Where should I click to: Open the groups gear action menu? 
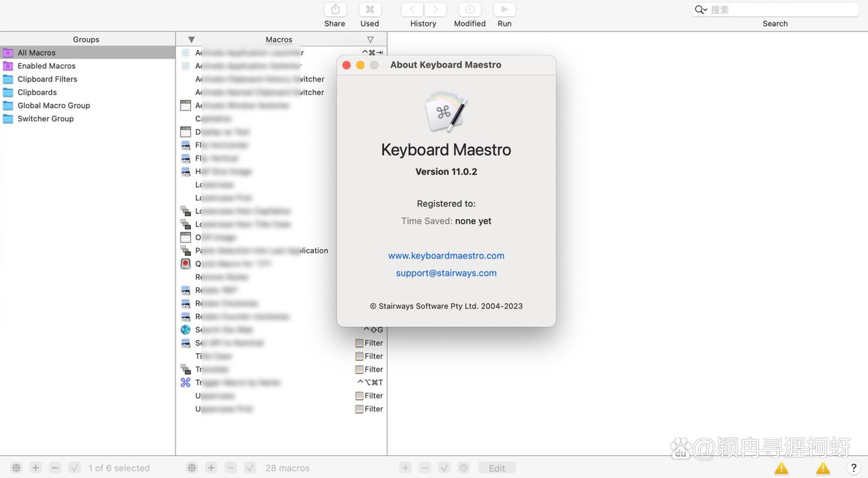tap(17, 468)
